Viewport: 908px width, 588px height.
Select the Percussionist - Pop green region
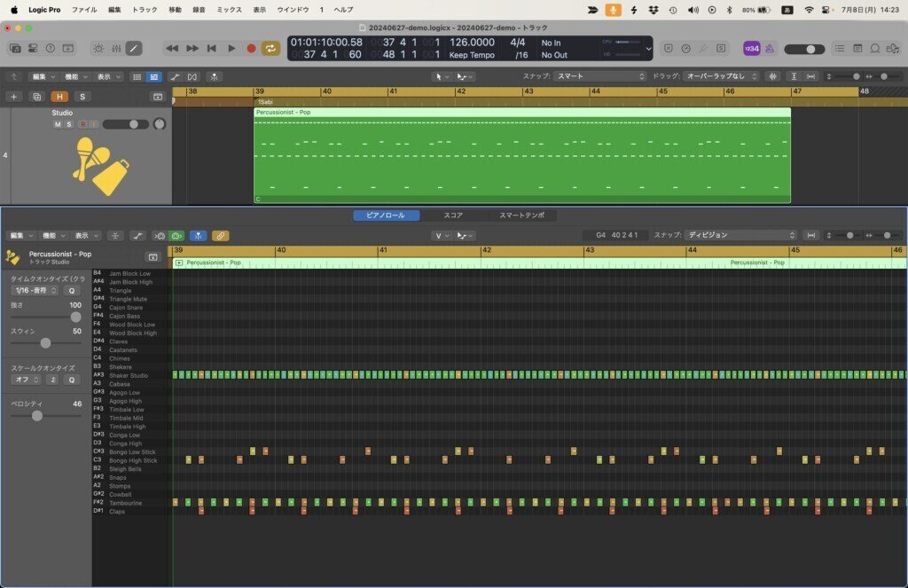pyautogui.click(x=522, y=155)
